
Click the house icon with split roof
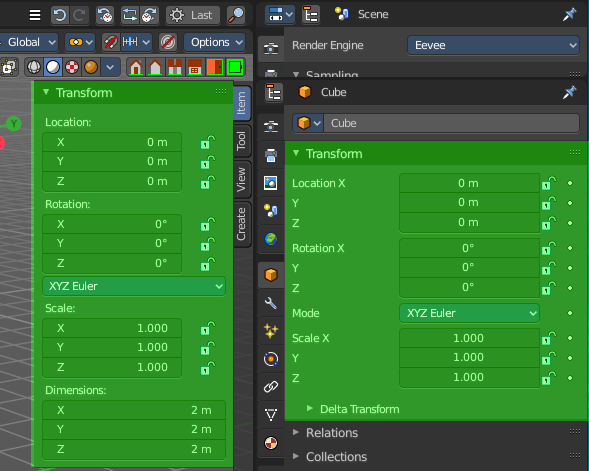pos(175,68)
